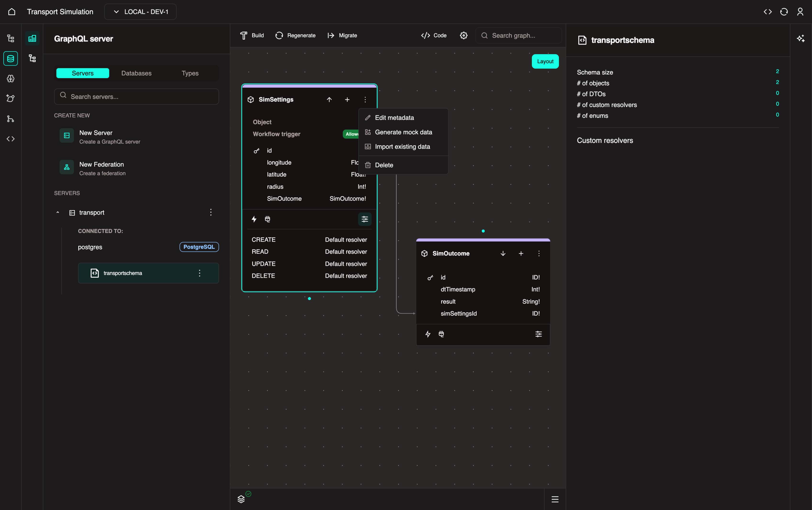The width and height of the screenshot is (812, 510).
Task: Click the Migrate toolbar button
Action: 342,35
